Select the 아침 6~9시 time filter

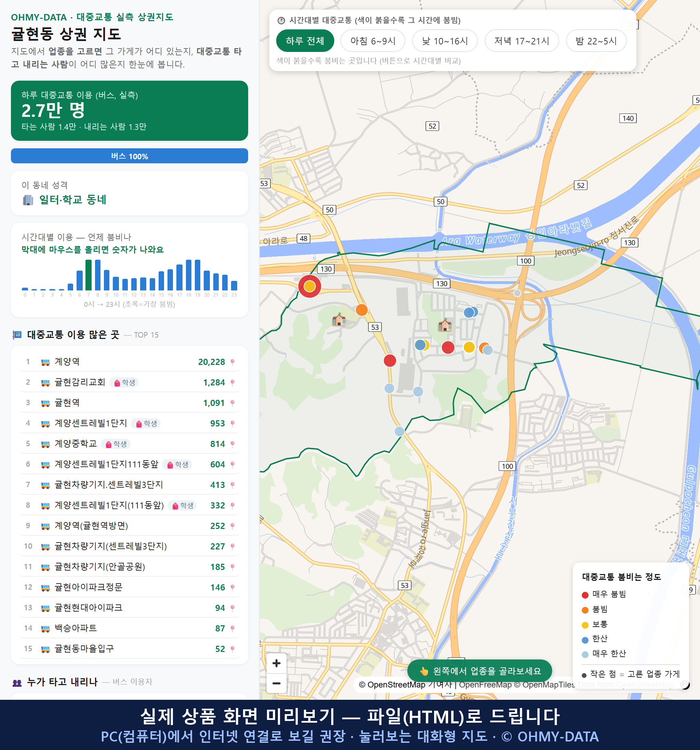(x=373, y=41)
